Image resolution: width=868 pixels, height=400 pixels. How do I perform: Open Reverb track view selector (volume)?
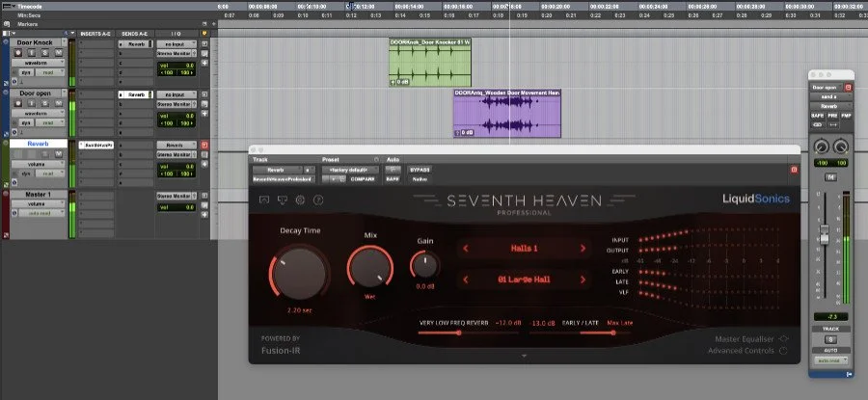tap(38, 164)
